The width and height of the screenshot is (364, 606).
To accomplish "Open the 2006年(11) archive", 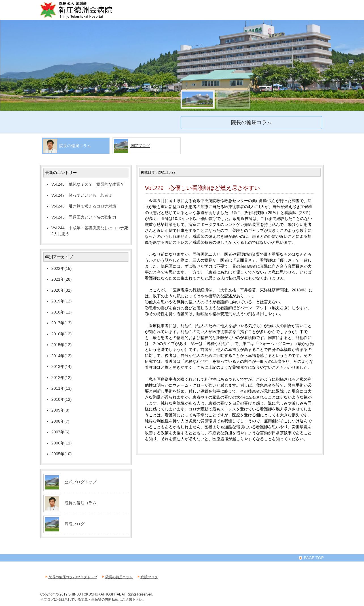I will 62,443.
